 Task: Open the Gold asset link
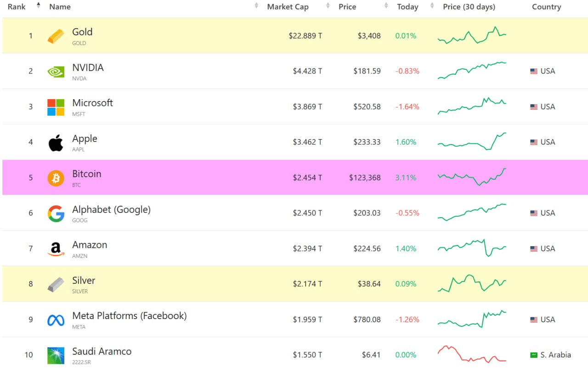click(82, 32)
